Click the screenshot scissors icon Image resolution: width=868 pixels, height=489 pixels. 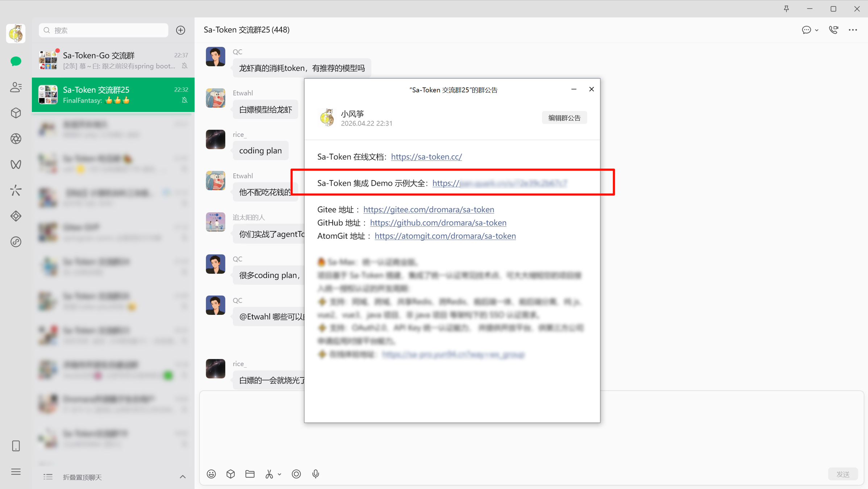(269, 474)
